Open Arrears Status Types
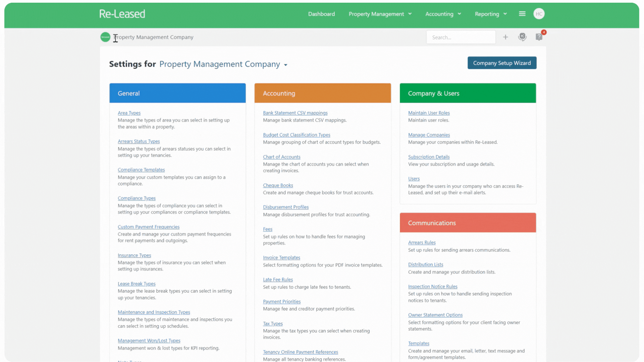 pos(139,141)
